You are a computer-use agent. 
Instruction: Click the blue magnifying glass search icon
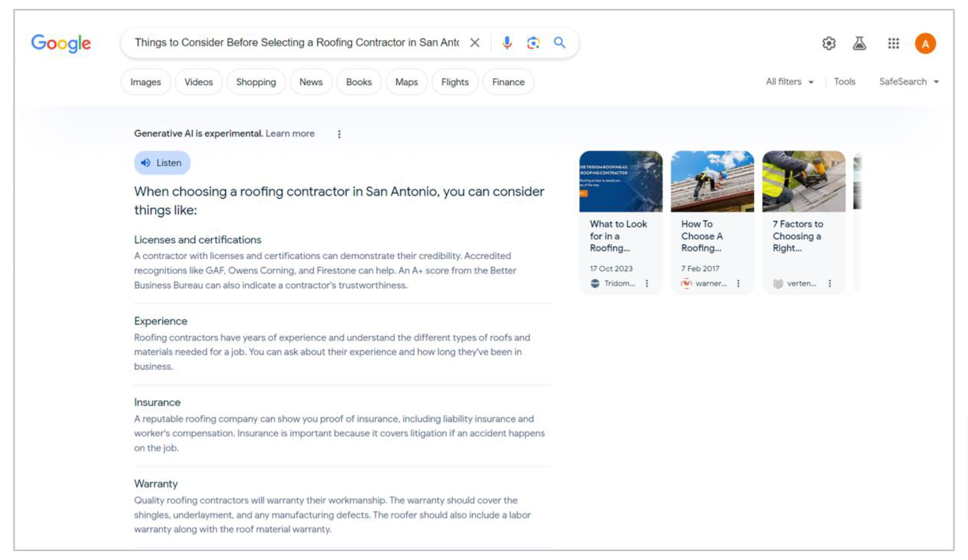[x=560, y=43]
